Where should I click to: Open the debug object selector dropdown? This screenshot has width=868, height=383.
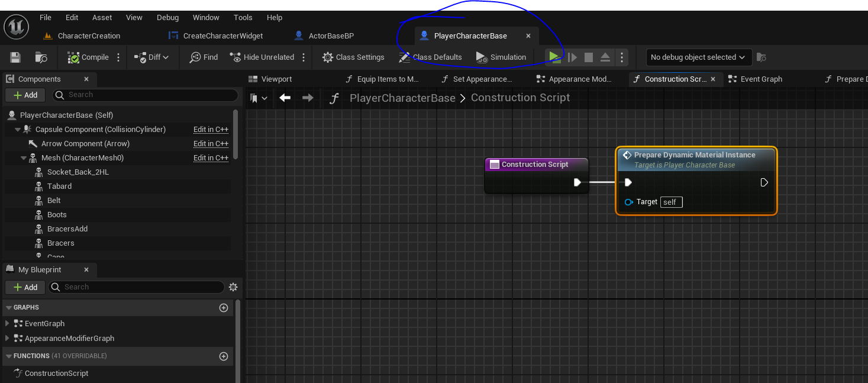point(699,57)
